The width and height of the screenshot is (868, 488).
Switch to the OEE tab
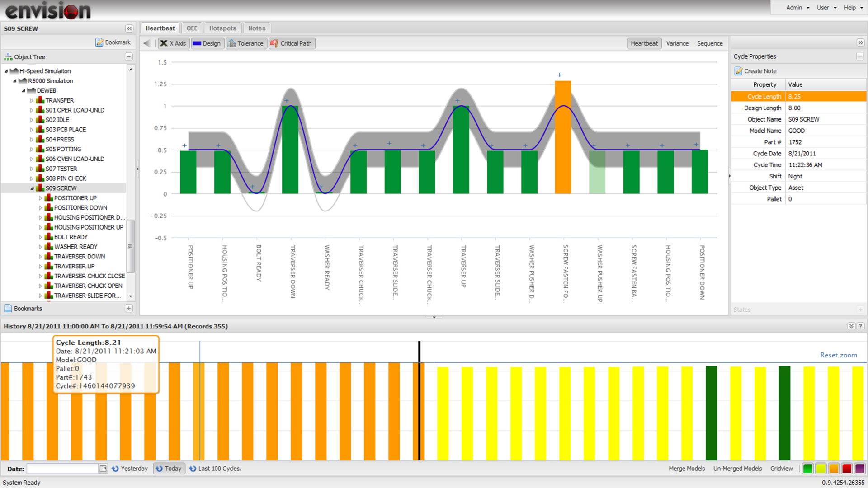pyautogui.click(x=192, y=28)
